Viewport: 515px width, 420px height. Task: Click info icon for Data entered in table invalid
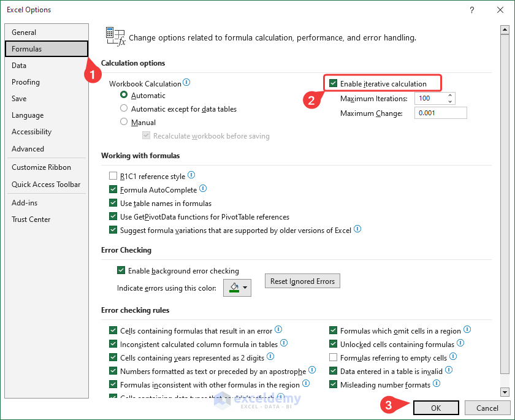(449, 370)
